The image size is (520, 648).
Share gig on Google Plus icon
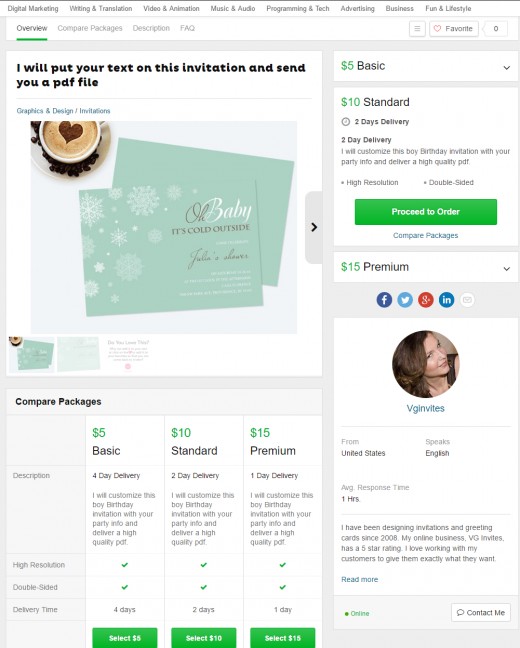tap(425, 300)
